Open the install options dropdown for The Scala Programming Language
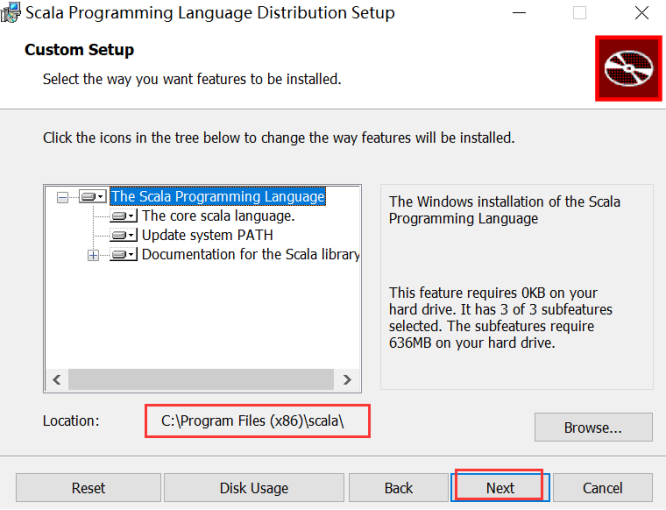Image resolution: width=666 pixels, height=510 pixels. [93, 197]
